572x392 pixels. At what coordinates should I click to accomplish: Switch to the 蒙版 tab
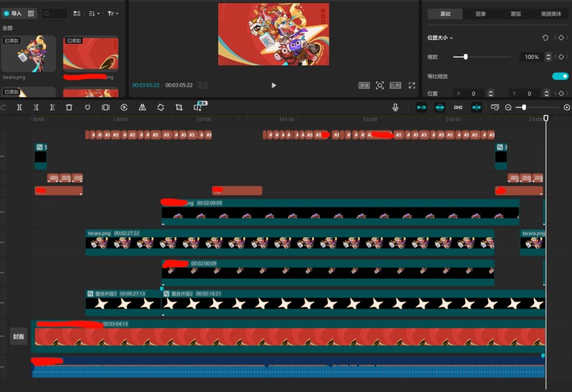click(x=515, y=14)
